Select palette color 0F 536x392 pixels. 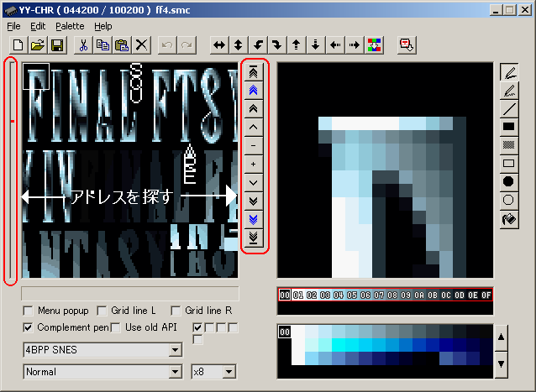[x=486, y=295]
